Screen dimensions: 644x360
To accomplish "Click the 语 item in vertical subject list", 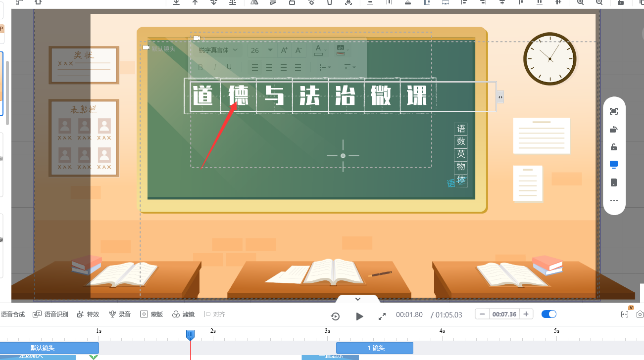I will click(461, 129).
